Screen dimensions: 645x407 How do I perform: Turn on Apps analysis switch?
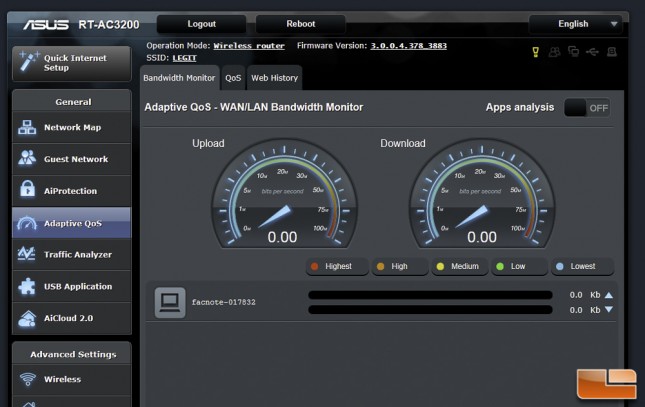click(x=587, y=108)
